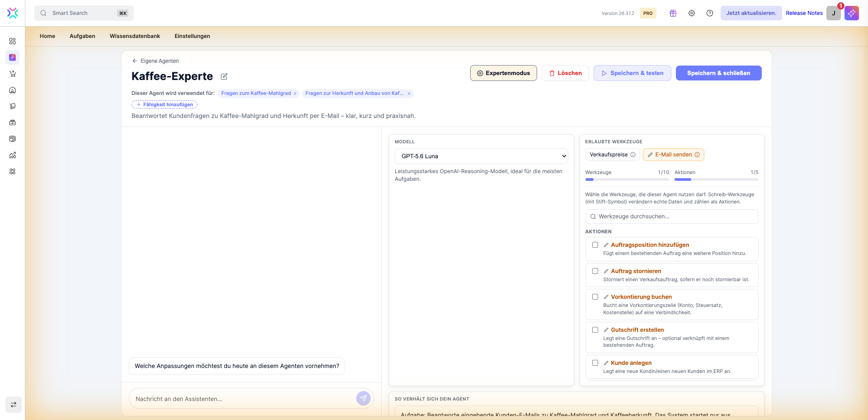Tick the Gutschrift erstellen checkbox

595,330
